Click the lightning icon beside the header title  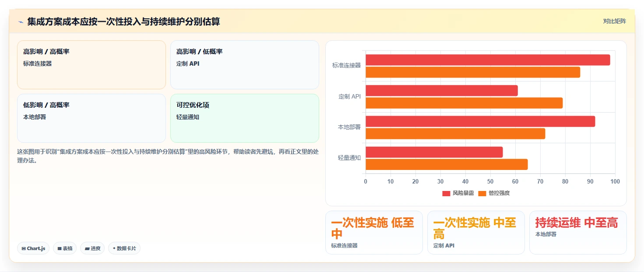(x=21, y=22)
